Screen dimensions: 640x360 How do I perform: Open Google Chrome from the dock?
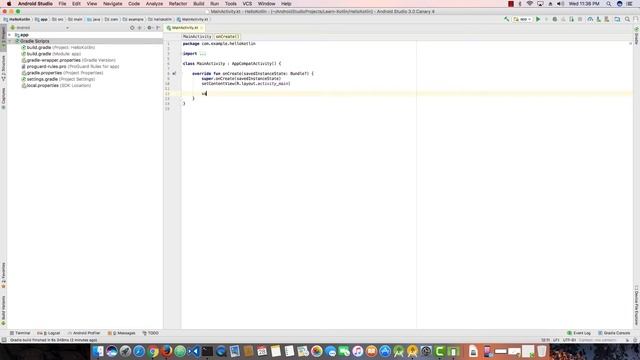click(153, 351)
